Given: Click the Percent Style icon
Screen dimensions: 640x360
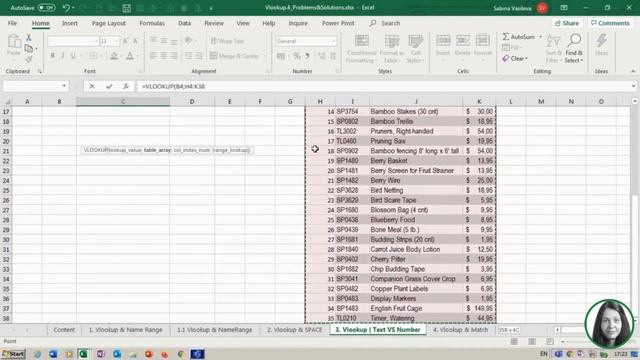Looking at the screenshot, I should (x=297, y=56).
